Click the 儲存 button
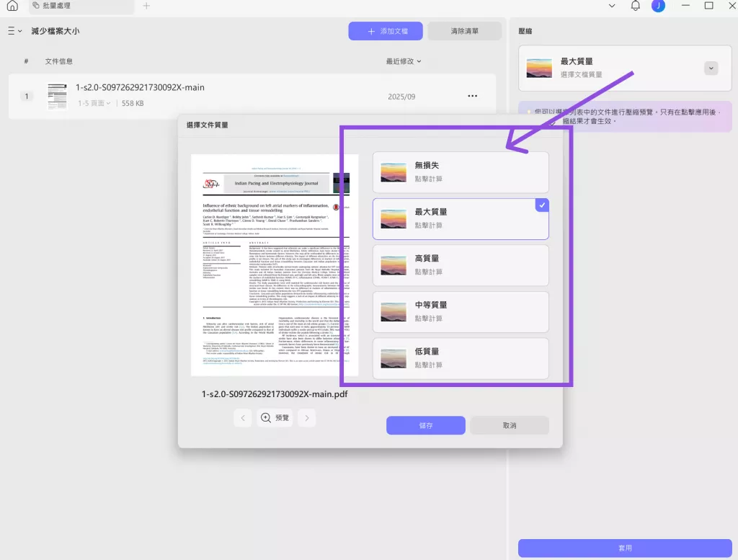 coord(426,425)
